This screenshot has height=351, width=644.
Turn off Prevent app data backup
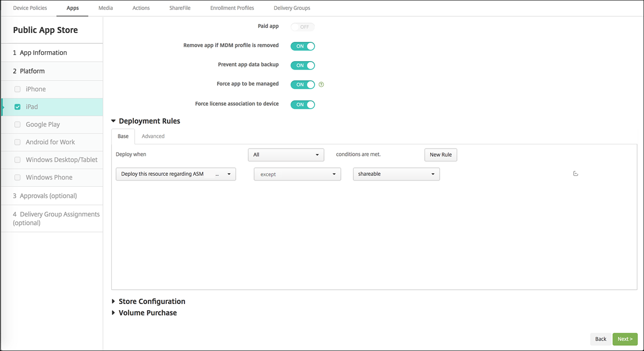point(303,65)
